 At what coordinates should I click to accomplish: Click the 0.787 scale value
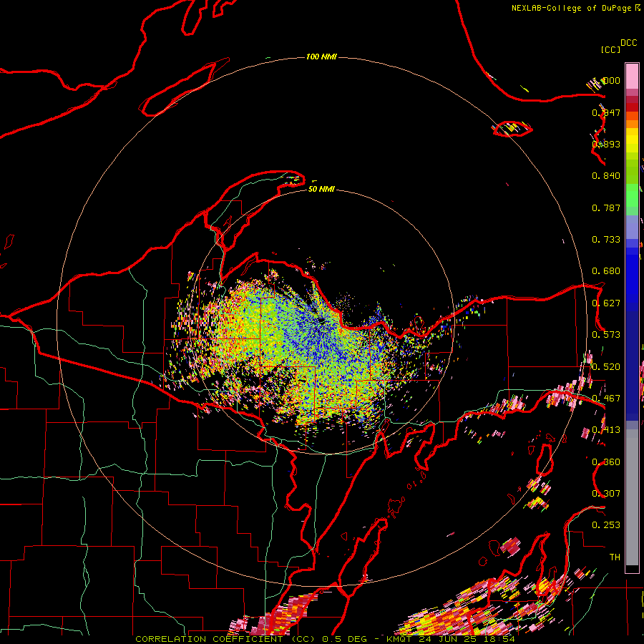tap(606, 208)
